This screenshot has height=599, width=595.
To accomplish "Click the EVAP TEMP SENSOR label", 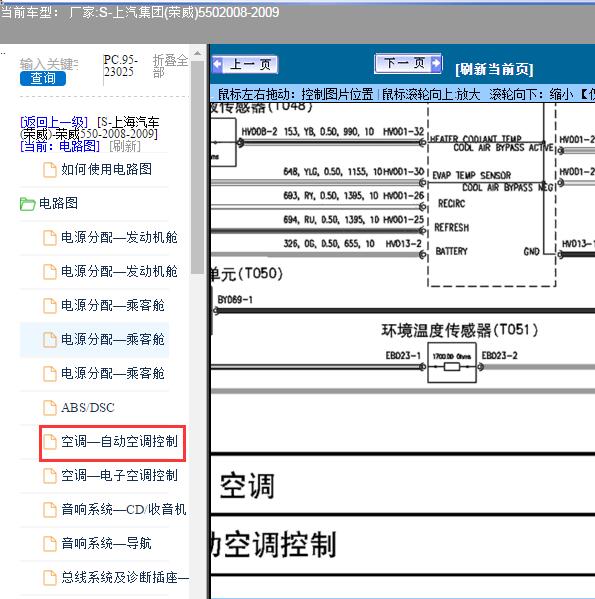I will click(472, 175).
